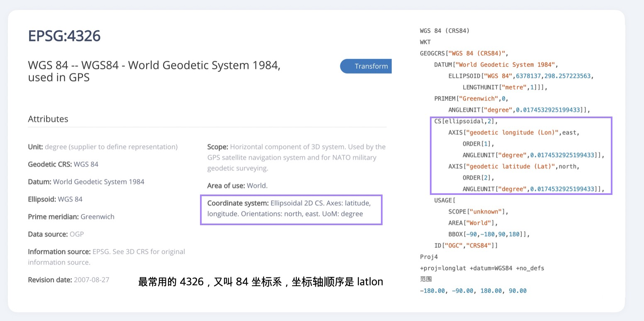This screenshot has height=321, width=644.
Task: Click the Datum value World Geodetic System 1984
Action: tap(99, 182)
